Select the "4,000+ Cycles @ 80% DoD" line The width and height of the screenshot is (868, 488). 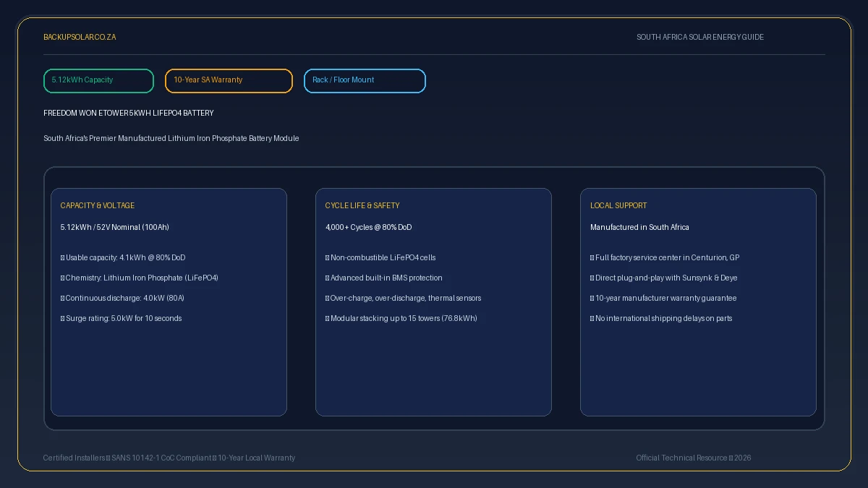[x=369, y=228]
